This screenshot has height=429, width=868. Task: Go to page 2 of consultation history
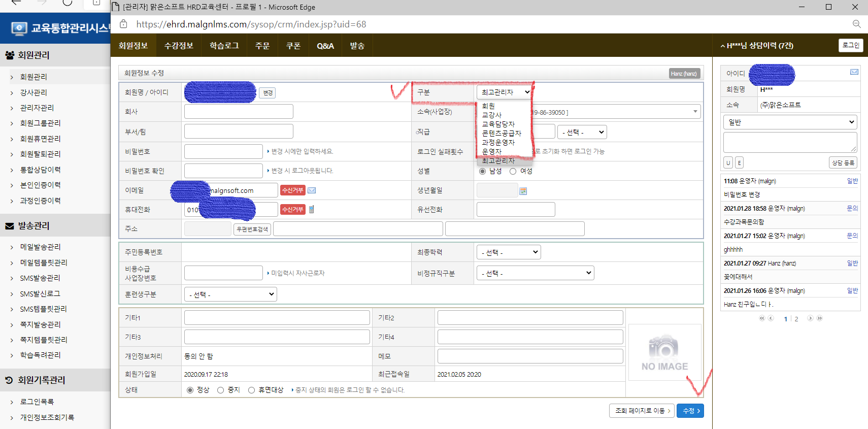click(x=796, y=319)
